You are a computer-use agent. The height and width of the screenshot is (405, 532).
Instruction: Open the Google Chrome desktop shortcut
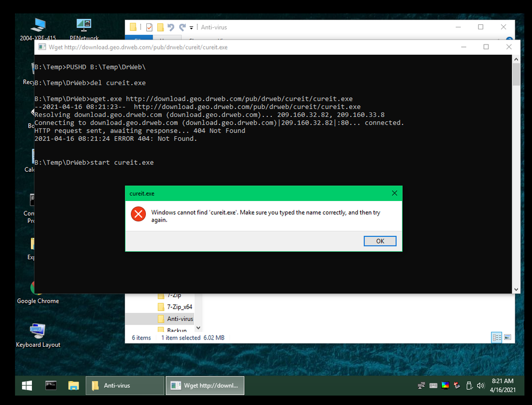click(x=37, y=293)
